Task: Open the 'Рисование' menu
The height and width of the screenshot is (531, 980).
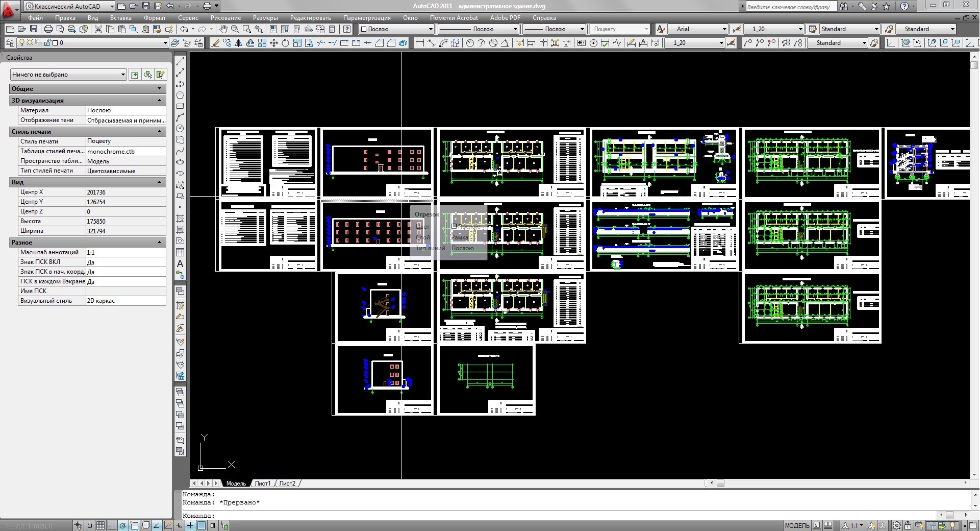Action: [x=225, y=18]
